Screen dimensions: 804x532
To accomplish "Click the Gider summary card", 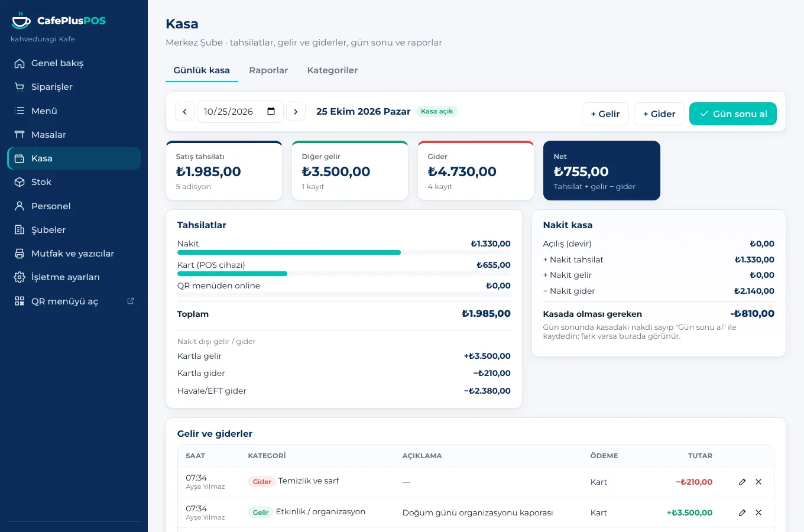I will (476, 171).
